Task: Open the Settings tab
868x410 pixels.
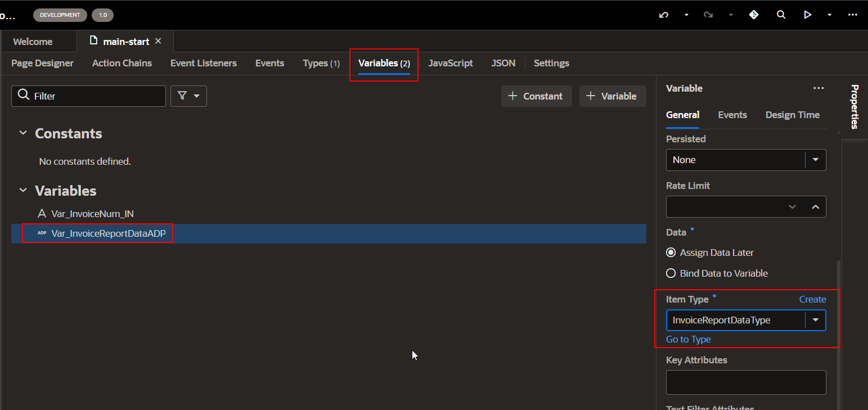Action: [551, 63]
